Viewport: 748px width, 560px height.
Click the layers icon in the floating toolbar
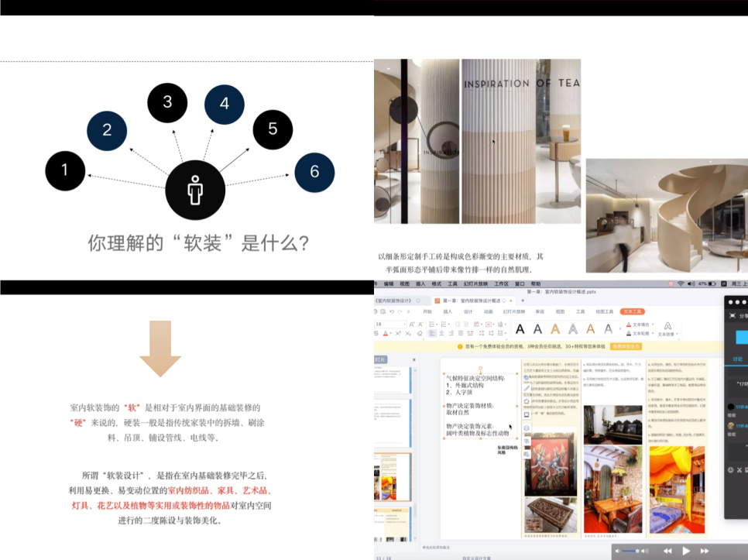coord(527,428)
